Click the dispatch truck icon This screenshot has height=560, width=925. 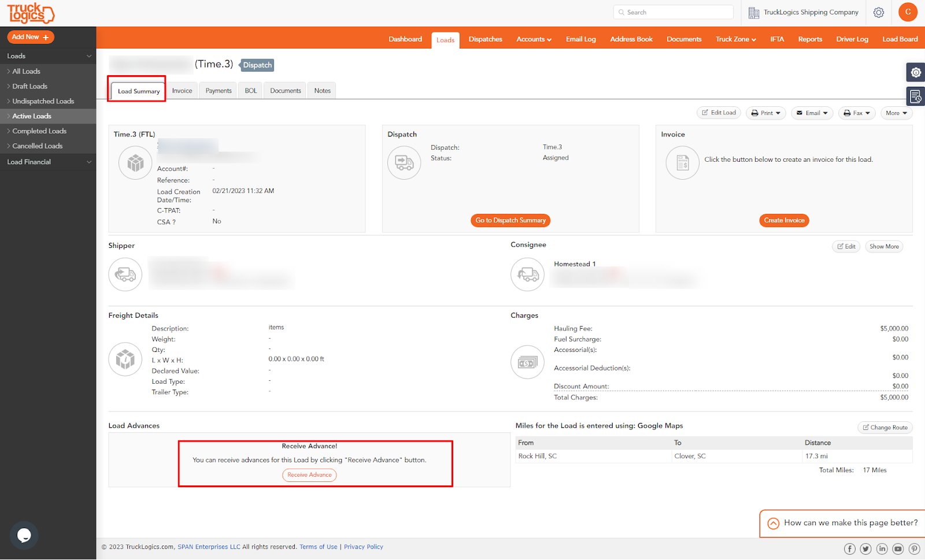tap(404, 162)
